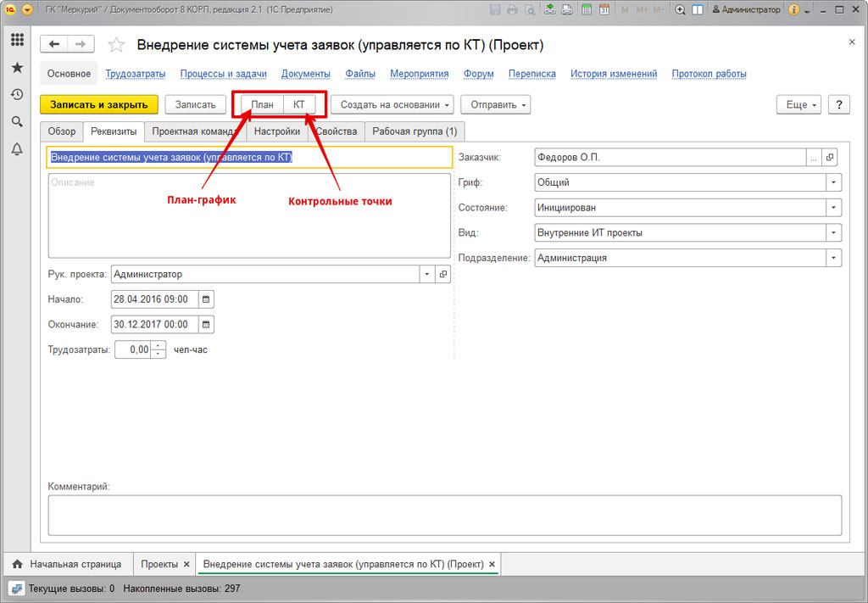The image size is (868, 603).
Task: Click into the Описание text area
Action: pos(249,215)
